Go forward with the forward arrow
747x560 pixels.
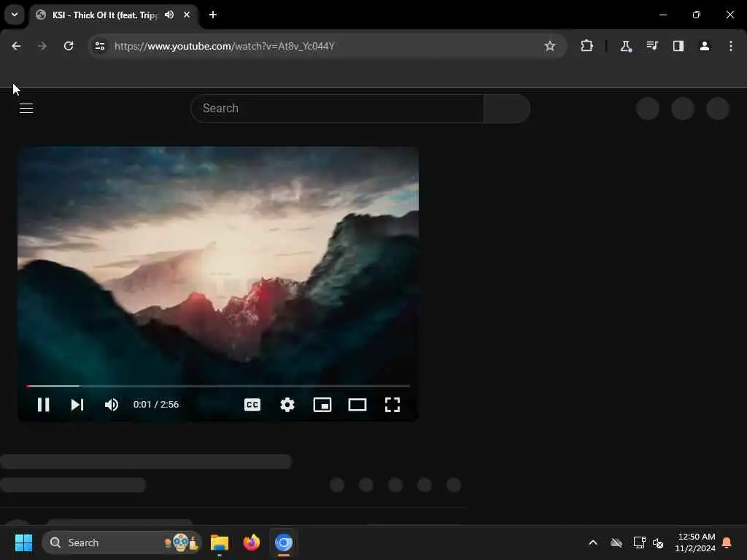[x=42, y=46]
